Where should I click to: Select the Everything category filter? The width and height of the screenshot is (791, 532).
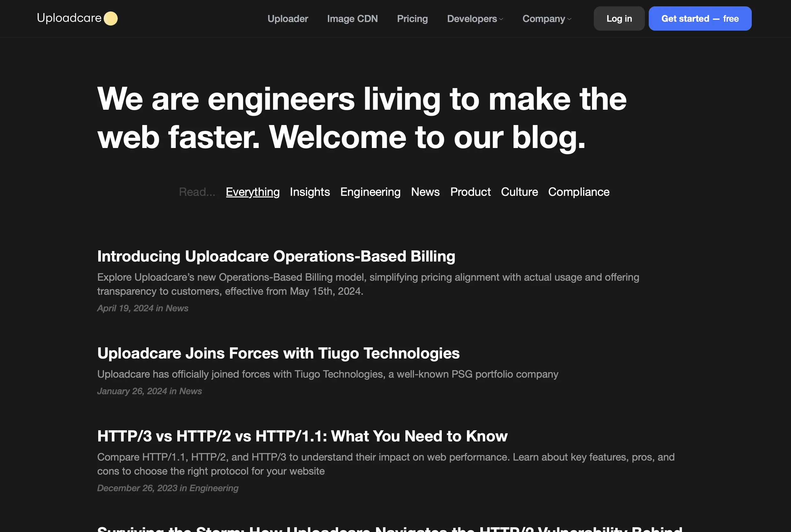pyautogui.click(x=253, y=192)
